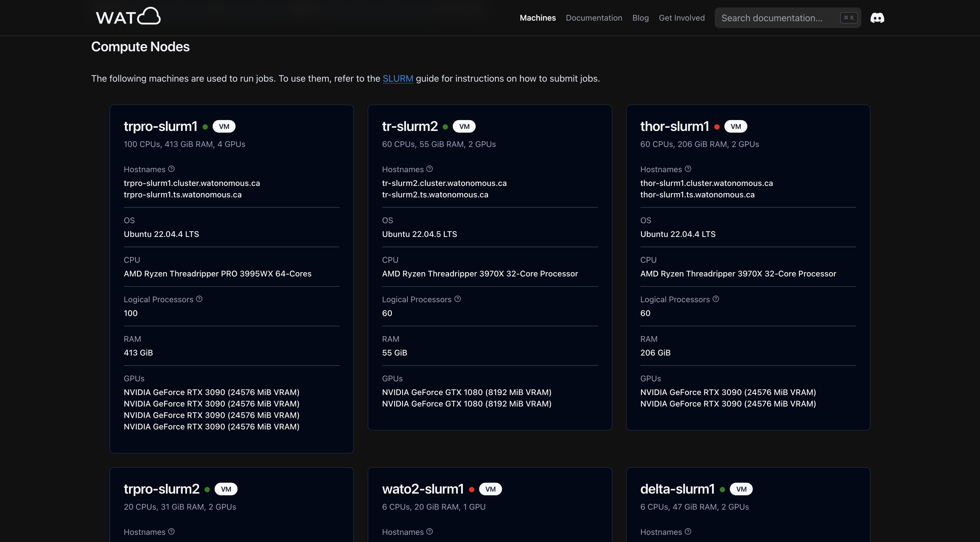Image resolution: width=980 pixels, height=542 pixels.
Task: Click Logical Processors help icon for thor-slurm1
Action: pyautogui.click(x=716, y=299)
